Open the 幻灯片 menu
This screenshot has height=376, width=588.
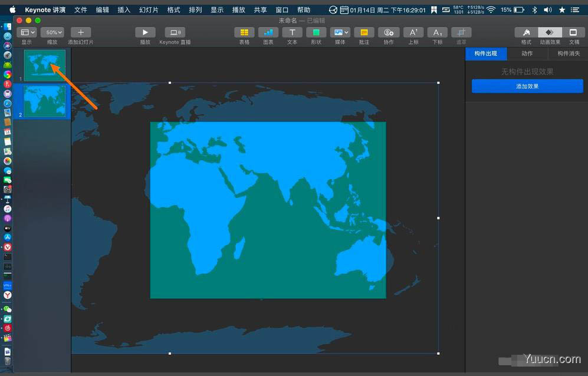pyautogui.click(x=149, y=10)
